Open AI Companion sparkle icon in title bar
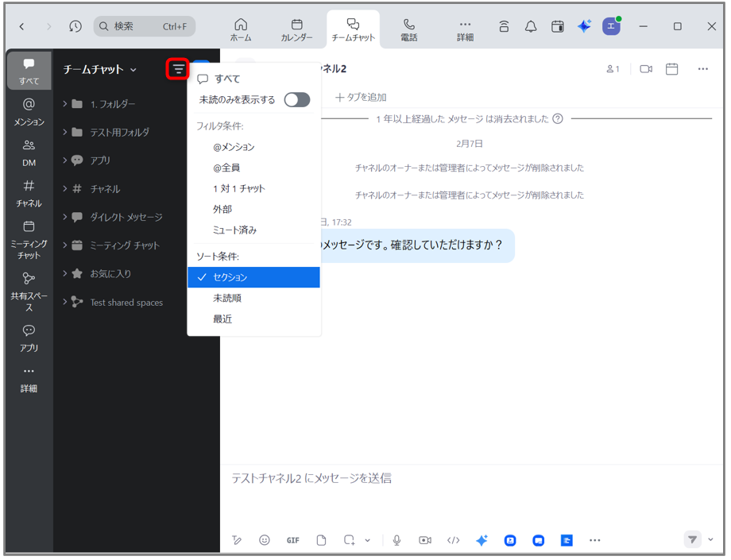Image resolution: width=731 pixels, height=560 pixels. point(584,26)
